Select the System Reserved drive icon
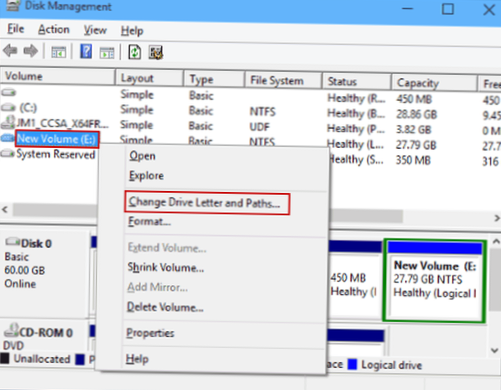Screen dimensions: 501x390 8,154
